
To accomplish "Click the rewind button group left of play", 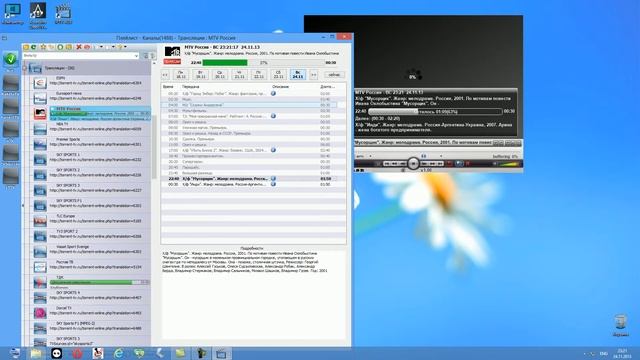I will click(x=395, y=164).
